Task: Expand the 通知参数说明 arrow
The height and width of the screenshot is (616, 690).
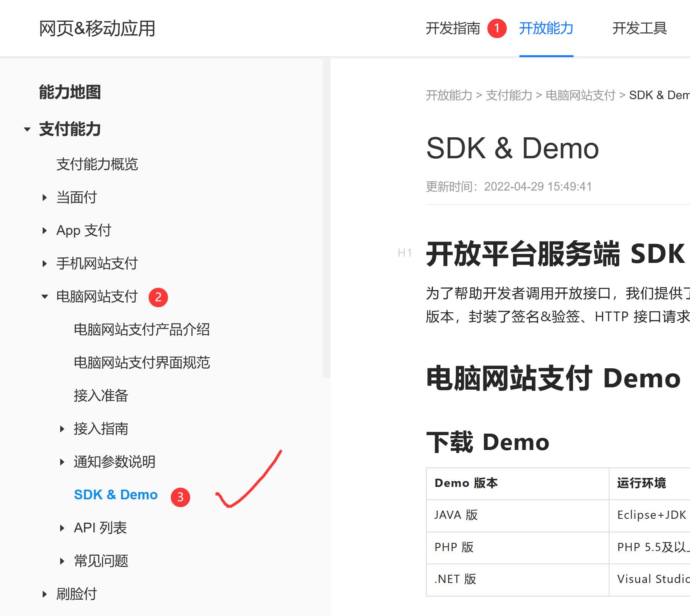Action: point(62,462)
